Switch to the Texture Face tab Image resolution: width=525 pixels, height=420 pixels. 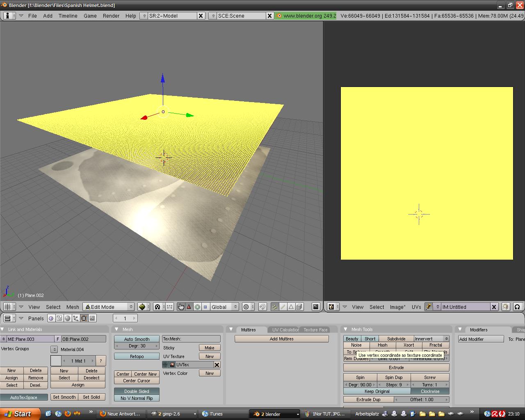pos(315,330)
